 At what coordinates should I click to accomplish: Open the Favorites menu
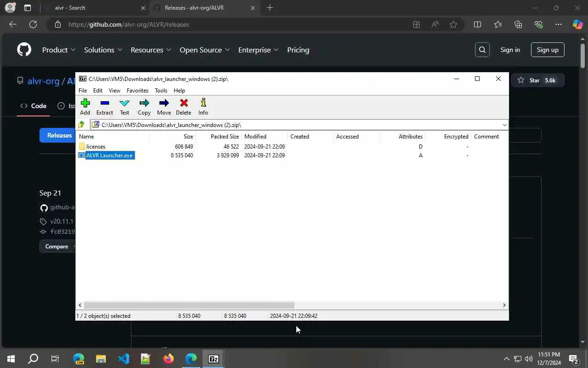pos(137,91)
